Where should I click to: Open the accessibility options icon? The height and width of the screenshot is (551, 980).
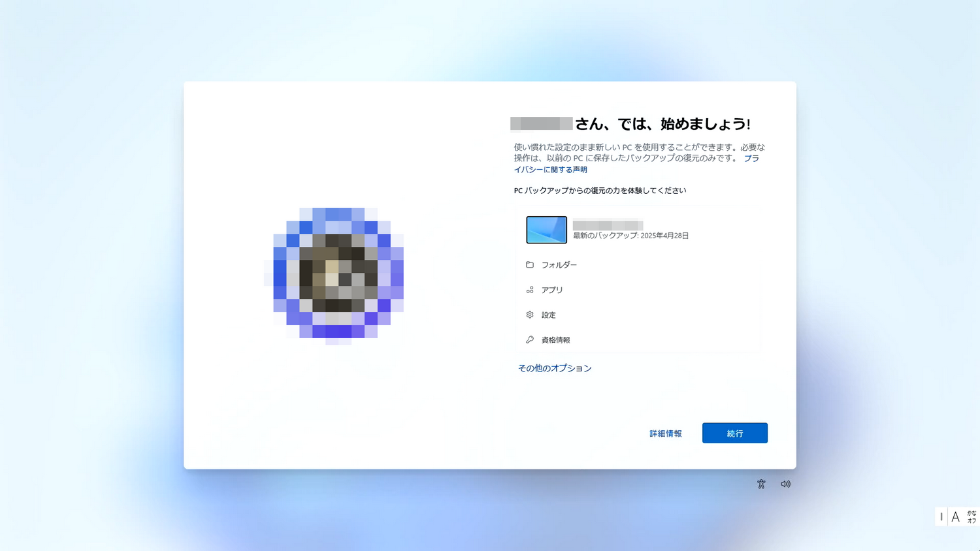(x=761, y=483)
